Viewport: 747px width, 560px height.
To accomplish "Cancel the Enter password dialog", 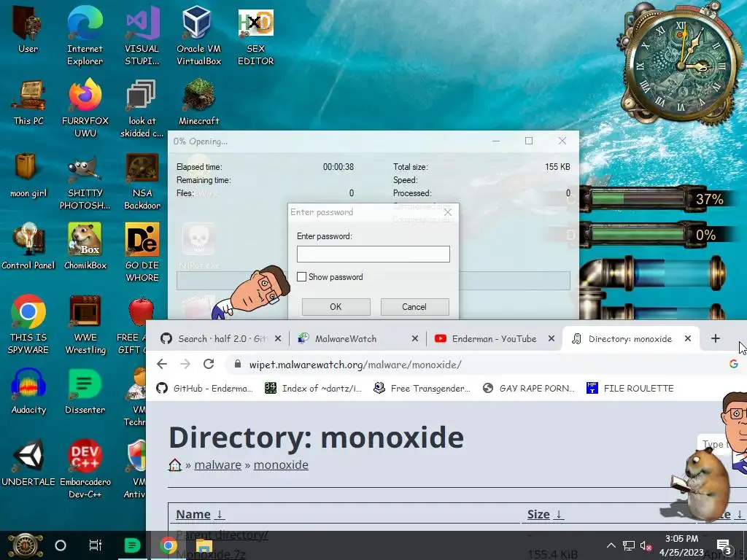I will click(414, 307).
